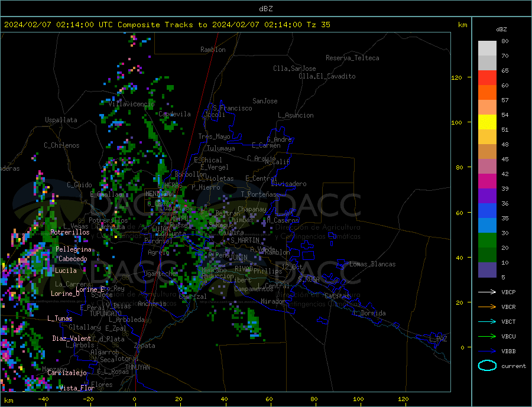Pick the dark violet 10 dBZ swatch
Image resolution: width=532 pixels, height=407 pixels.
tap(487, 270)
